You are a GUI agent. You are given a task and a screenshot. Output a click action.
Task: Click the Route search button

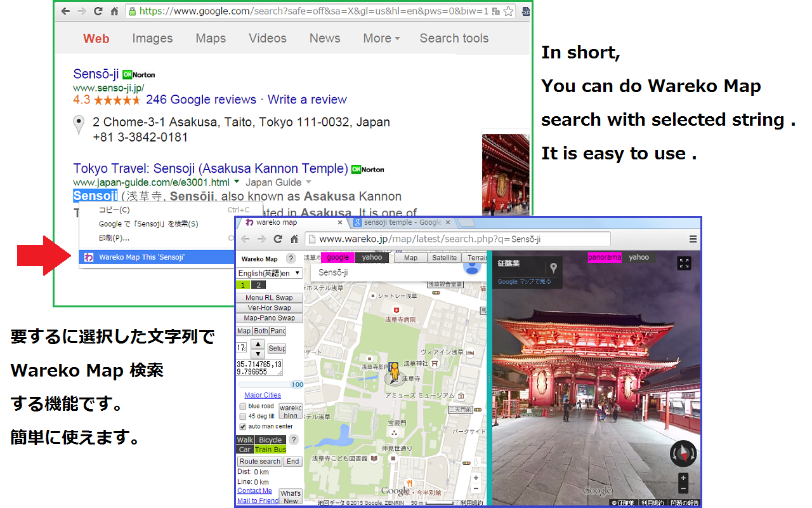coord(259,461)
